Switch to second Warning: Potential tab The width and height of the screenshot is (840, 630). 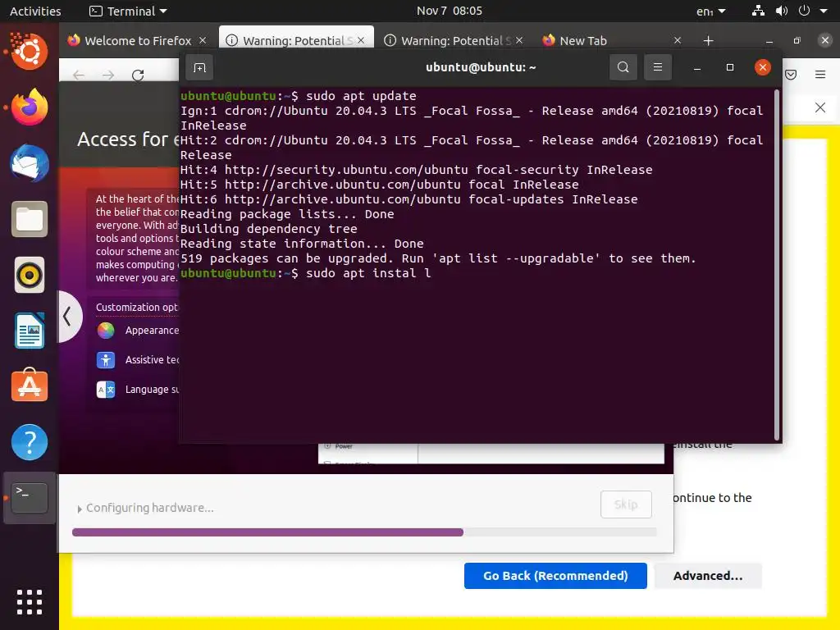point(454,41)
